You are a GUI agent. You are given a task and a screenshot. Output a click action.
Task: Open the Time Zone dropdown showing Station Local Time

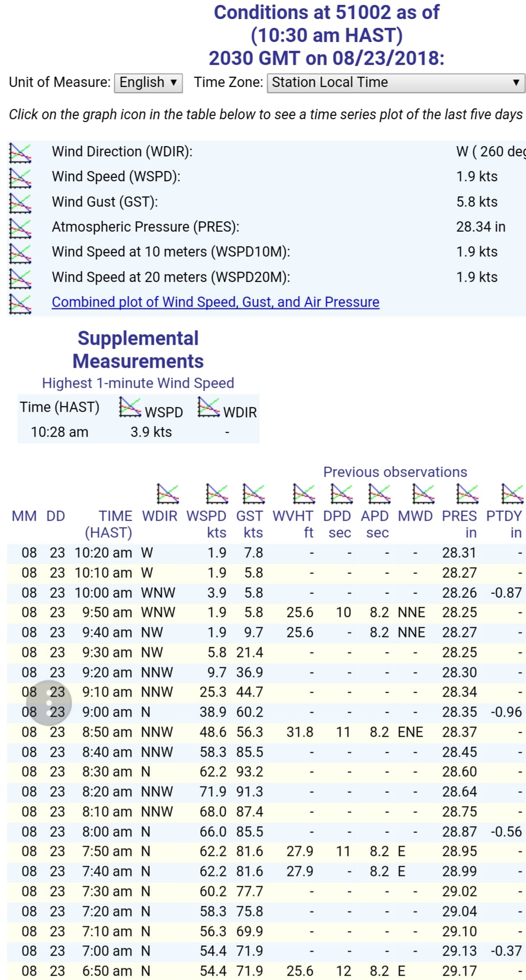tap(396, 83)
